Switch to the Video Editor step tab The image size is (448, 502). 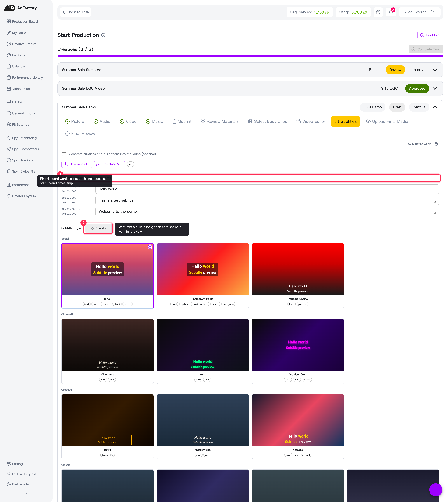311,121
